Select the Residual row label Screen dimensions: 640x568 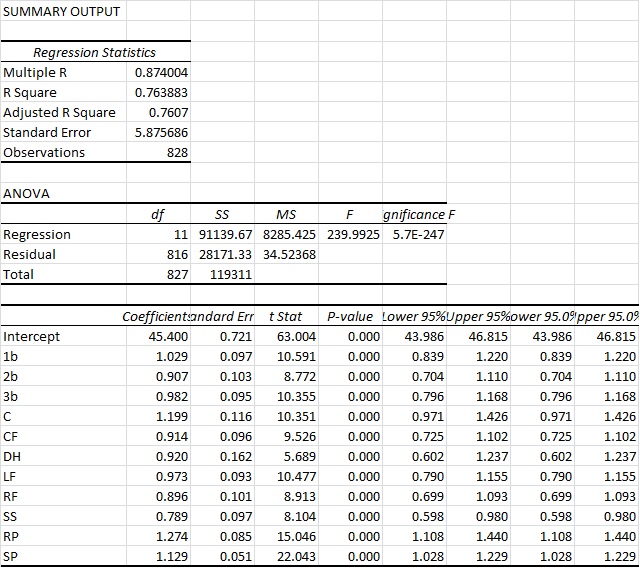click(29, 255)
